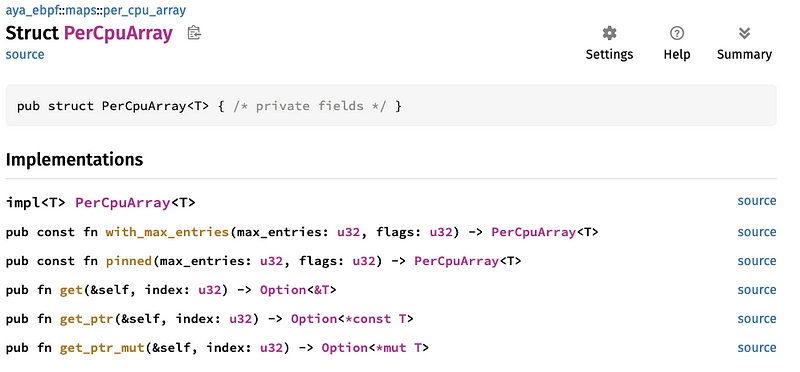Open Settings via the gear icon
Image resolution: width=800 pixels, height=372 pixels.
point(609,33)
